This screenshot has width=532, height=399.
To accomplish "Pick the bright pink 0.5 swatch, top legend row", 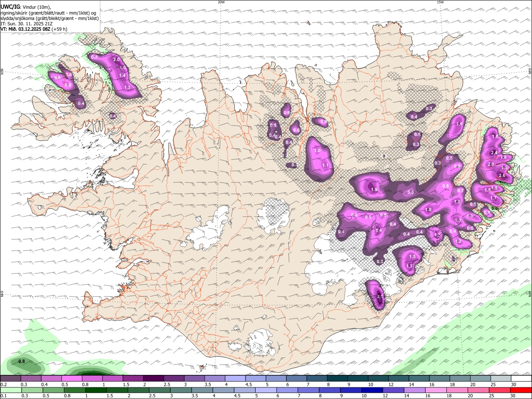I will (x=71, y=378).
